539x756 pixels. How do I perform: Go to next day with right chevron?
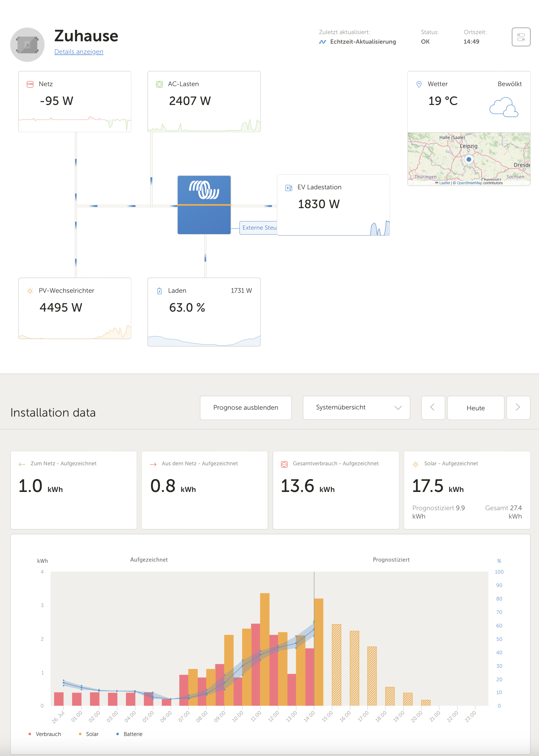click(x=518, y=408)
